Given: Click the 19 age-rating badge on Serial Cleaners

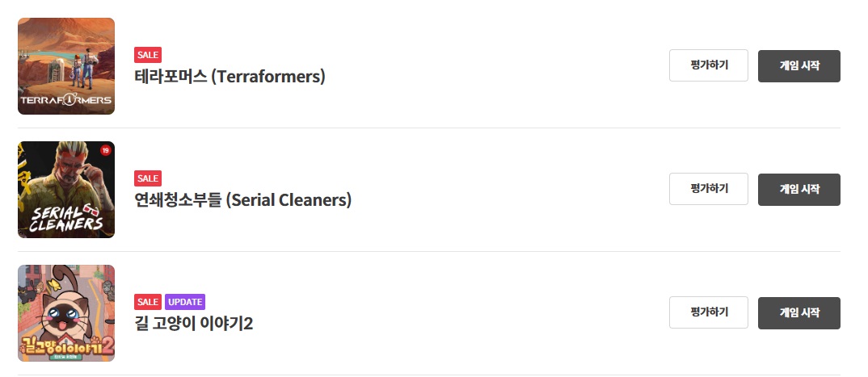Looking at the screenshot, I should click(105, 150).
